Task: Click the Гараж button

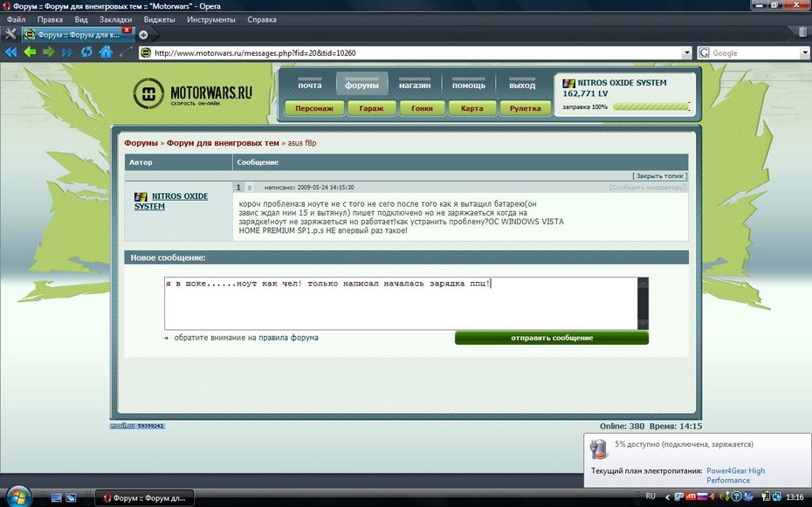Action: [x=365, y=109]
